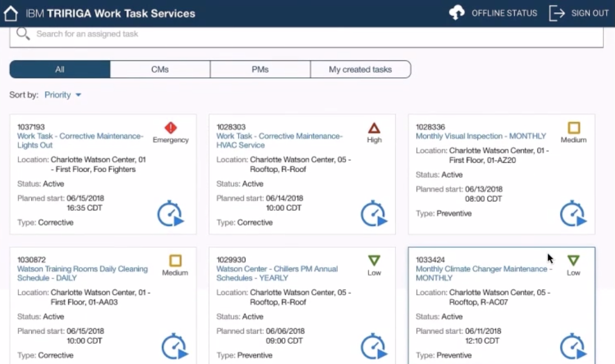This screenshot has height=364, width=615.
Task: Click the High priority triangle icon
Action: click(x=374, y=128)
